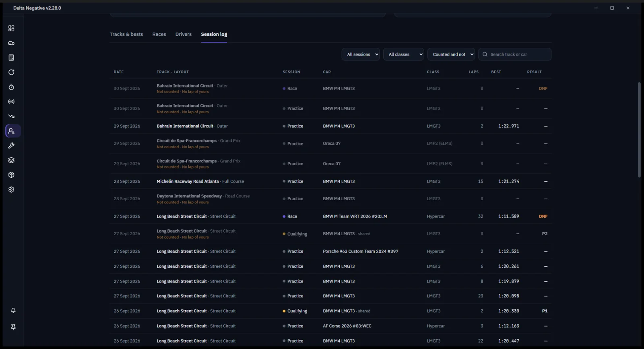Click the P1 qualifying result
This screenshot has height=349, width=644.
(545, 311)
